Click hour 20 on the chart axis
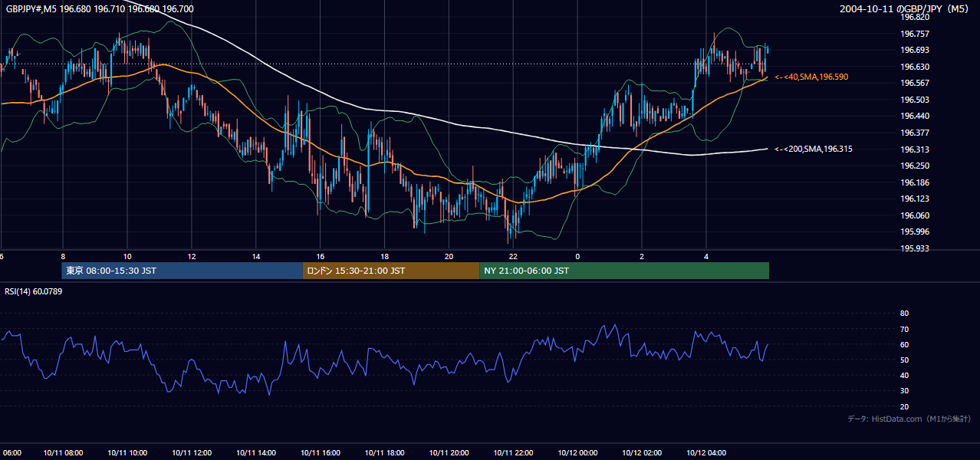The image size is (980, 460). (449, 257)
